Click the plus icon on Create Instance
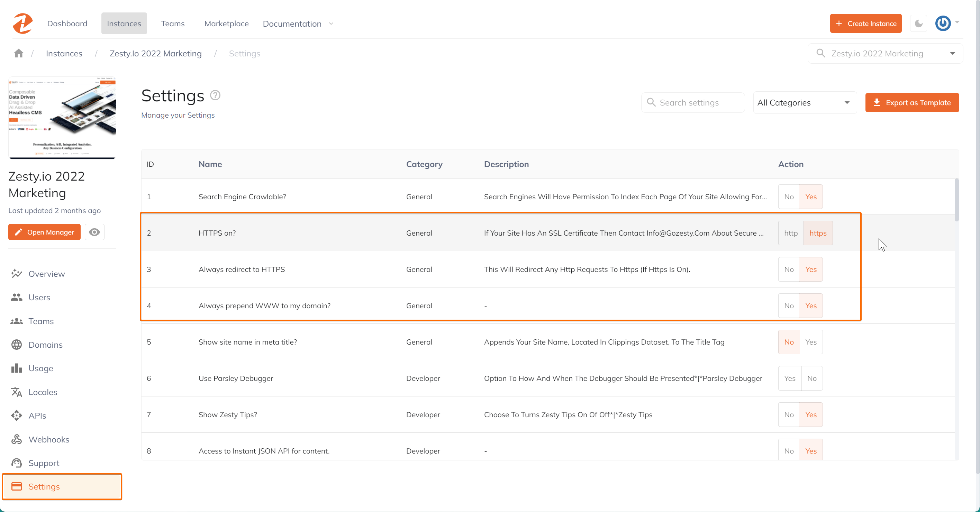This screenshot has width=980, height=512. pos(838,24)
